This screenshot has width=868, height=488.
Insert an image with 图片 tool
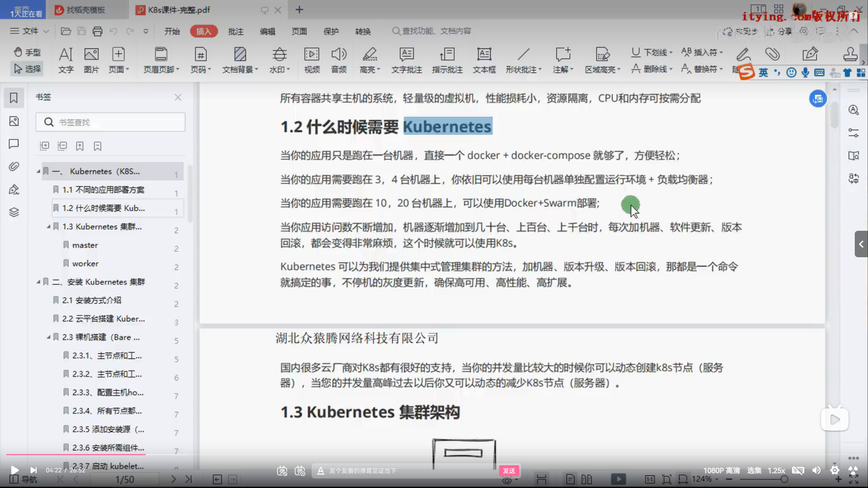click(91, 60)
